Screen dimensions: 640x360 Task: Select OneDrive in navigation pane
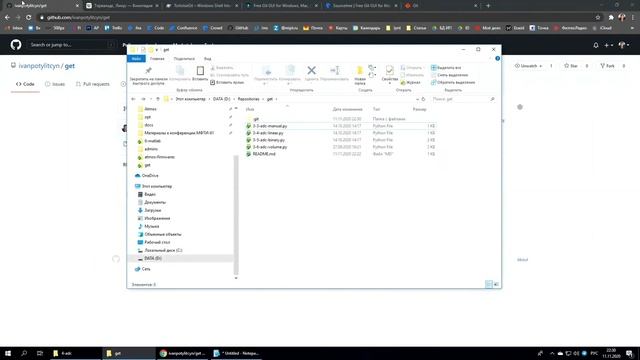tap(150, 176)
